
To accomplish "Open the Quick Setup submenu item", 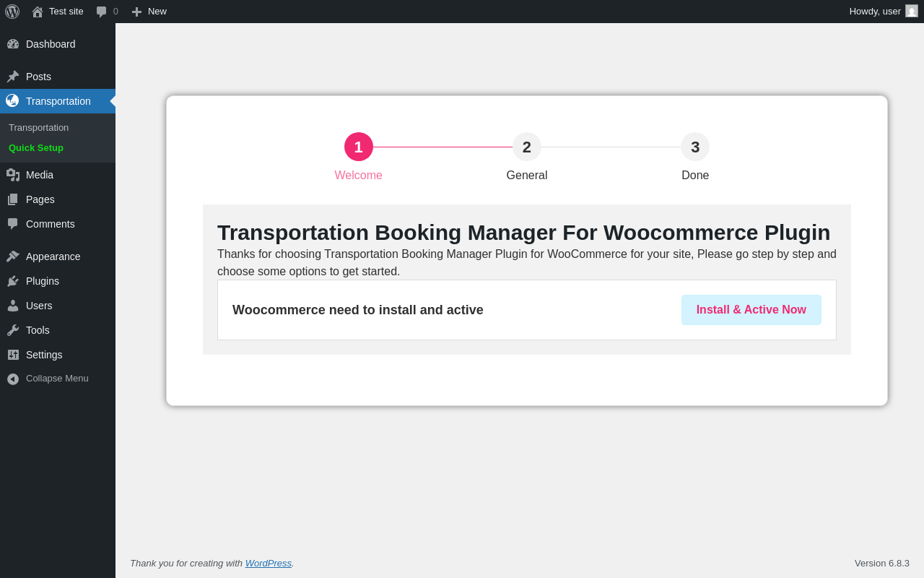I will pos(36,148).
